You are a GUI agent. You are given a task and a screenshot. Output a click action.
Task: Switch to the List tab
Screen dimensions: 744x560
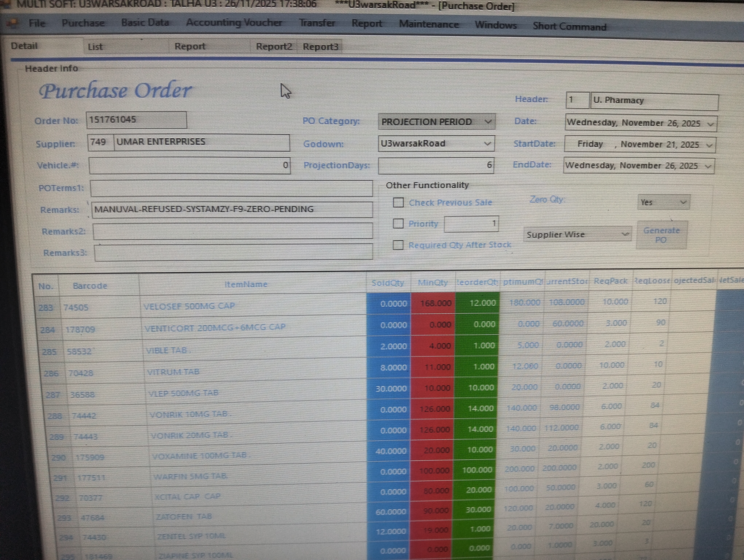(x=95, y=47)
